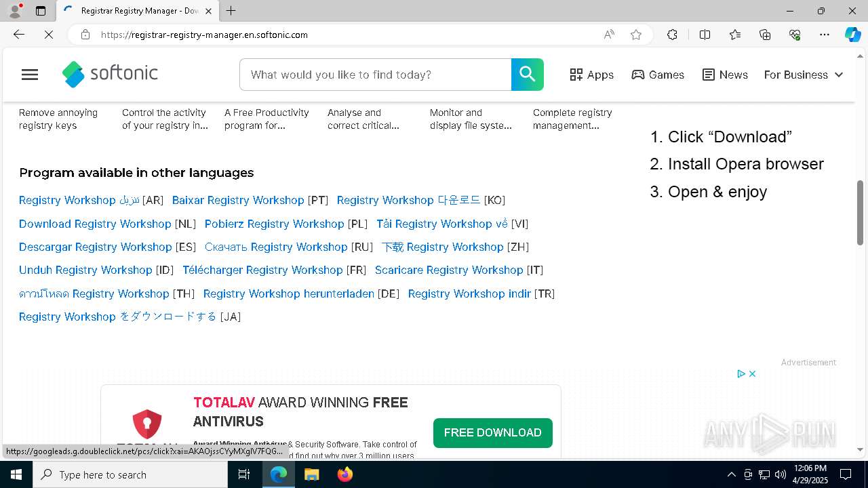Open the Collections panel
Image resolution: width=868 pixels, height=488 pixels.
pos(765,35)
